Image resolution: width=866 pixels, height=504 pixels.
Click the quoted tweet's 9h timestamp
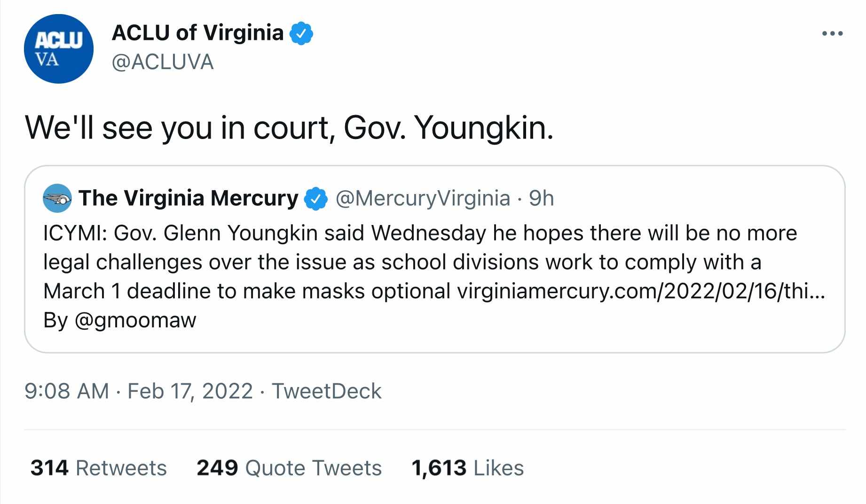tap(541, 198)
